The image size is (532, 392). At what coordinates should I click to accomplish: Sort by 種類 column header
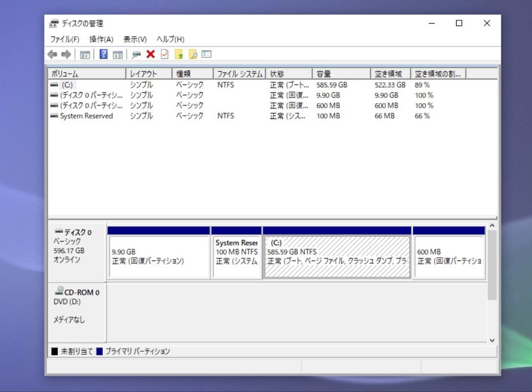pos(193,73)
